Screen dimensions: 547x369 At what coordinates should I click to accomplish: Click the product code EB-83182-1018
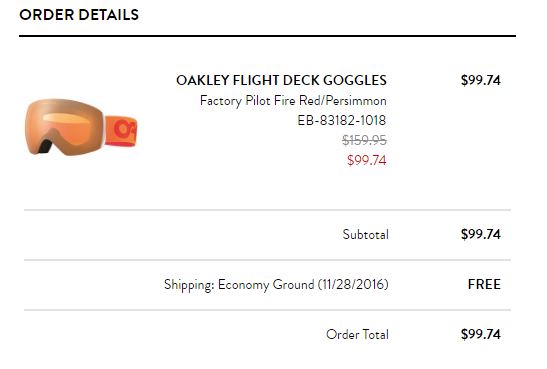coord(342,120)
